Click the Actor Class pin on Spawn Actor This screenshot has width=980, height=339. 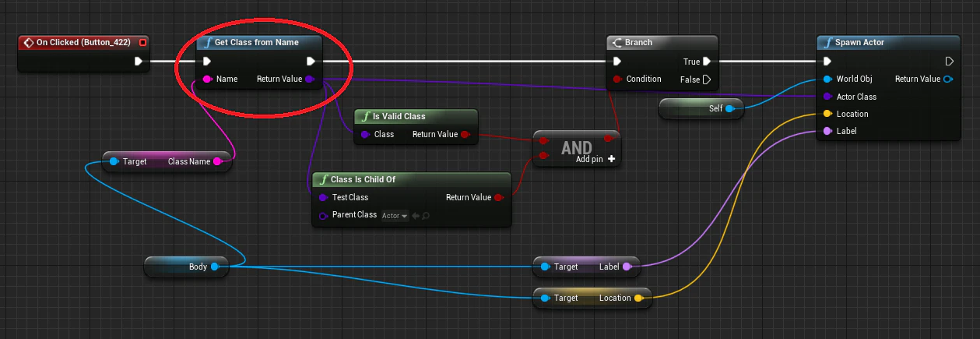pos(828,97)
